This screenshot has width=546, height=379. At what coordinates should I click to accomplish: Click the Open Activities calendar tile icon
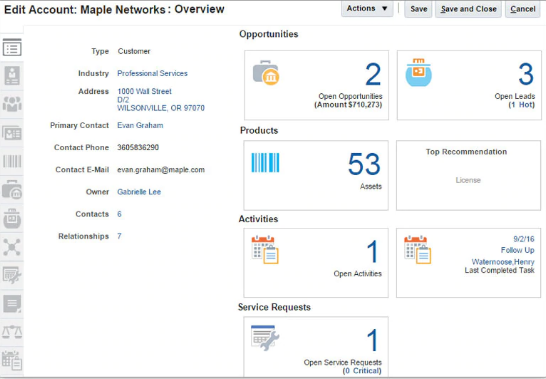(x=265, y=250)
